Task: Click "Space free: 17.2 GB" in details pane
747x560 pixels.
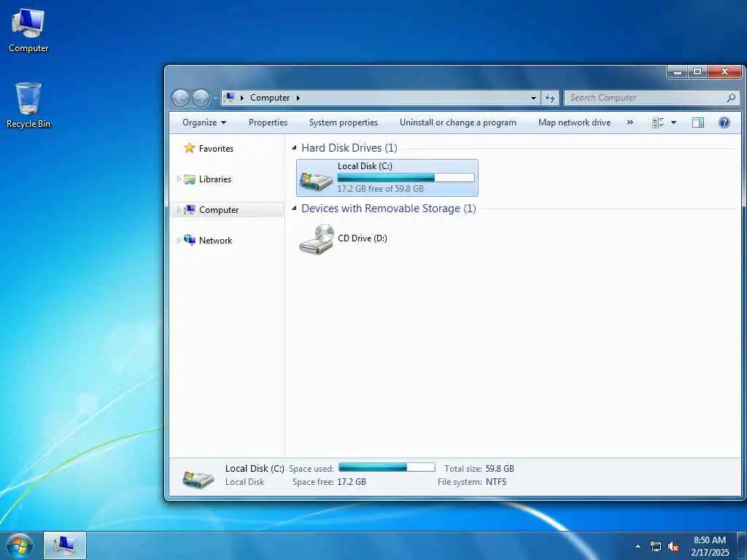Action: tap(329, 482)
